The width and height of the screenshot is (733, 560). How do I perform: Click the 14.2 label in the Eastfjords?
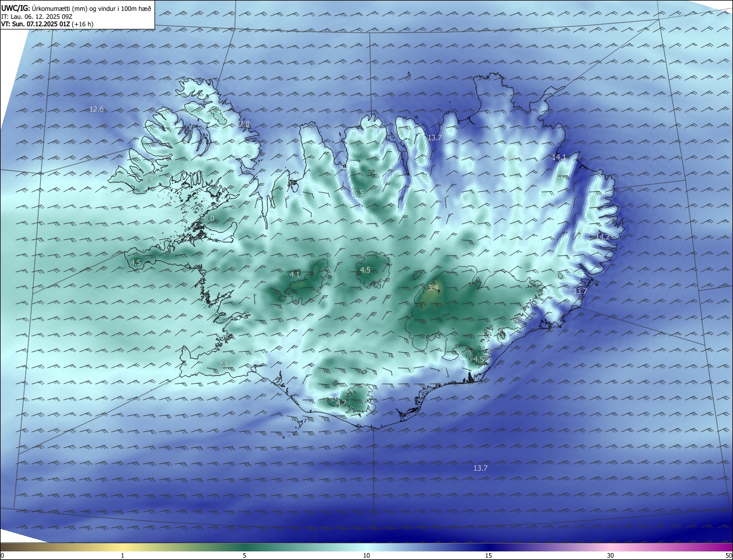(603, 236)
